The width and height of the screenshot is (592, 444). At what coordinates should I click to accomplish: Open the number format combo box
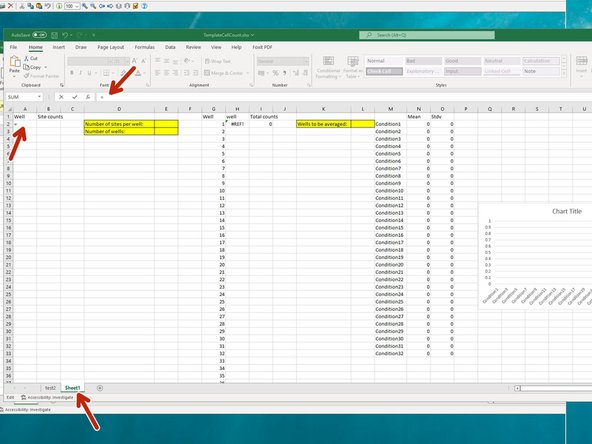[283, 61]
